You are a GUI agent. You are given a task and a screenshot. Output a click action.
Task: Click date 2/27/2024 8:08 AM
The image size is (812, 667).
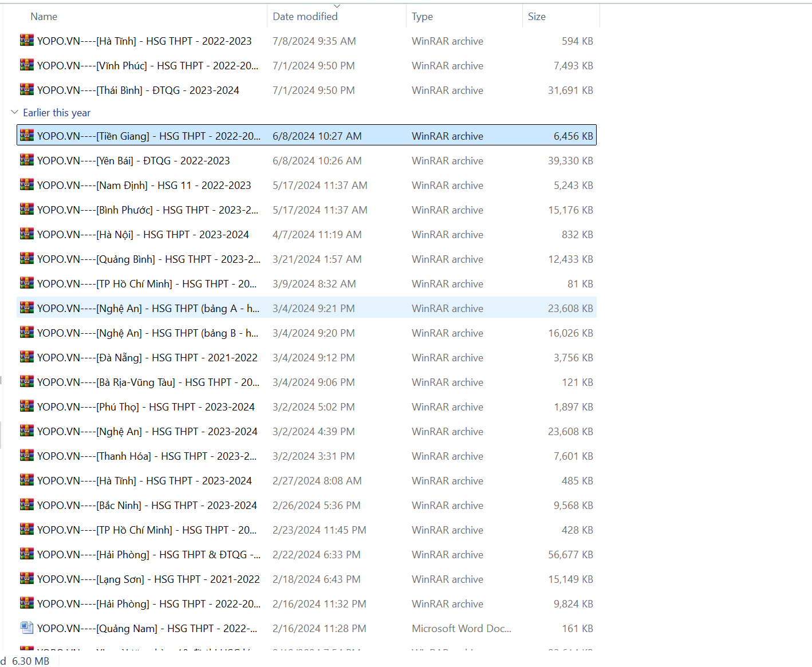click(317, 481)
